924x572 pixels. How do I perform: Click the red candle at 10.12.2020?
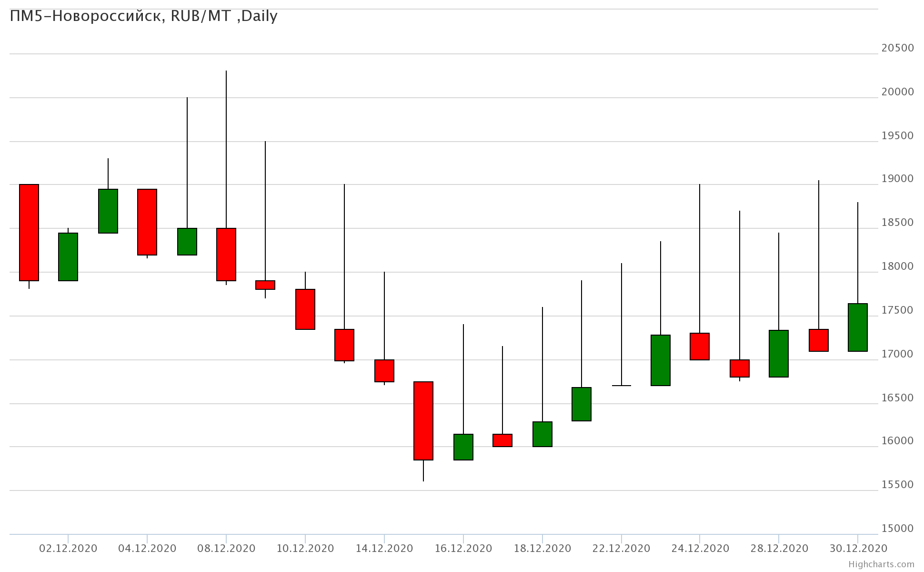(305, 309)
